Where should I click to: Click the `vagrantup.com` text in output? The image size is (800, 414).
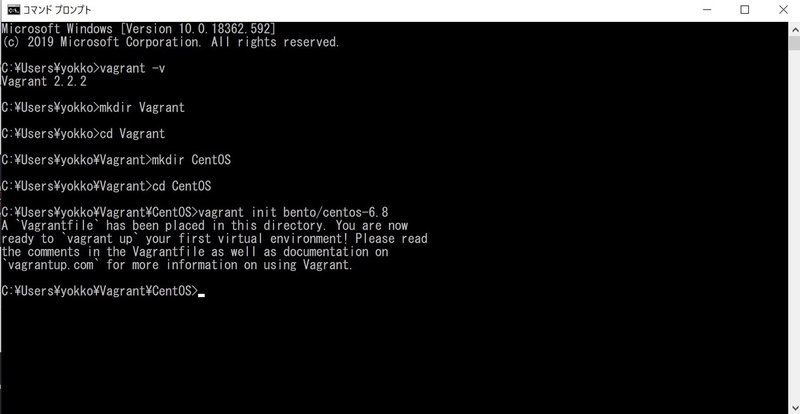click(51, 265)
